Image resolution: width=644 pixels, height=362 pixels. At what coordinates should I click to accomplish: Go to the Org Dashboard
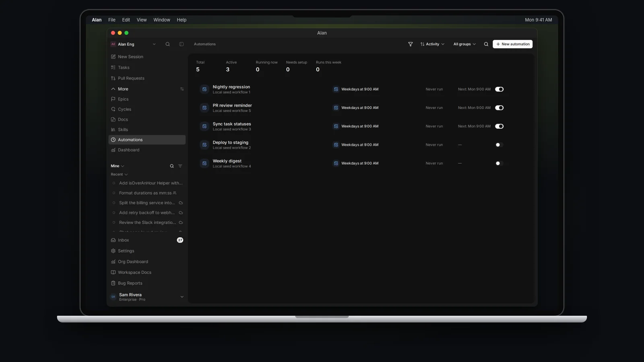pyautogui.click(x=147, y=262)
